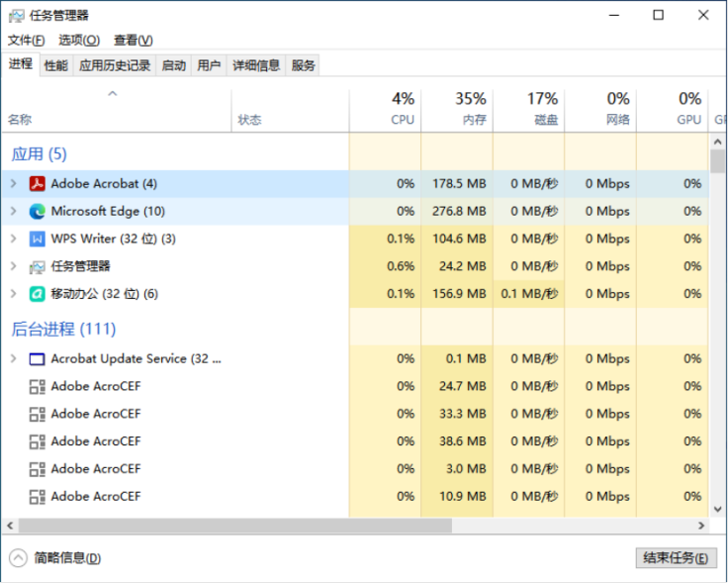This screenshot has width=728, height=583.
Task: Expand the 任务管理器 process row
Action: click(14, 266)
